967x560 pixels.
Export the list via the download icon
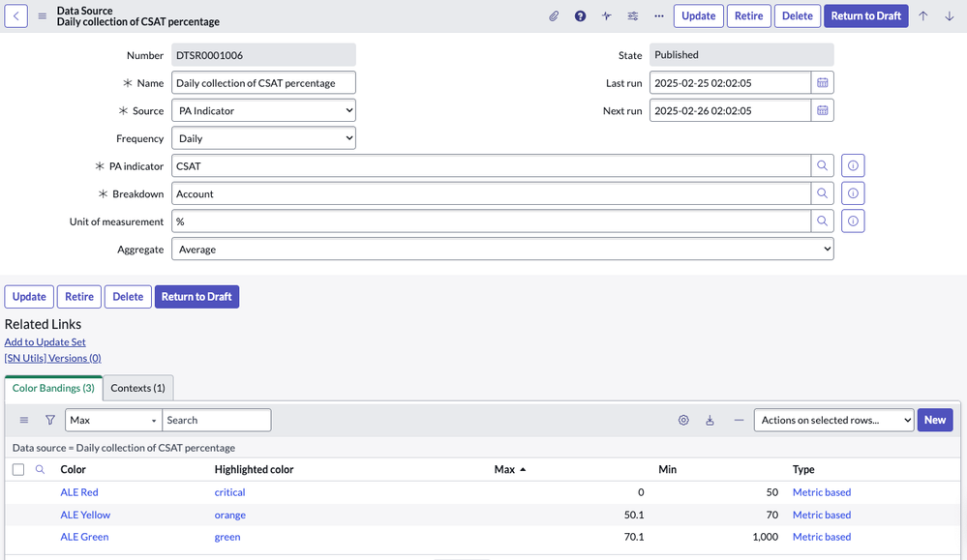[x=710, y=420]
